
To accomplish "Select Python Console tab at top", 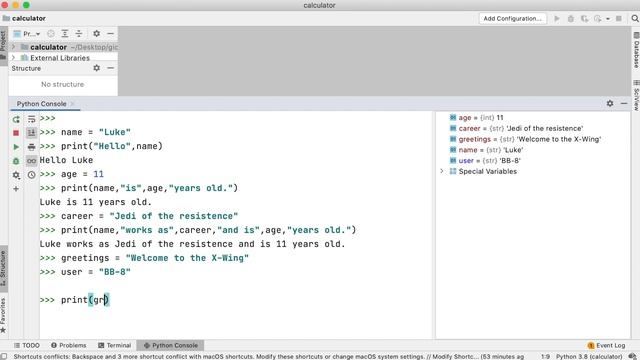I will pos(41,104).
